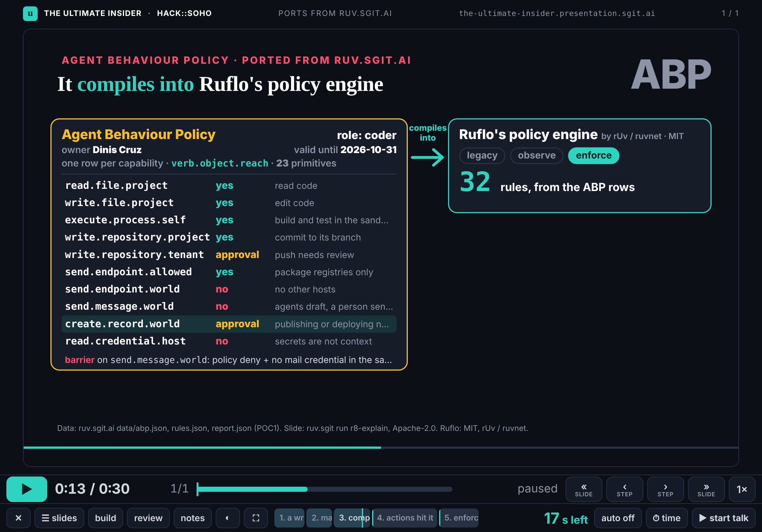
Task: Open the slides list
Action: tap(59, 518)
